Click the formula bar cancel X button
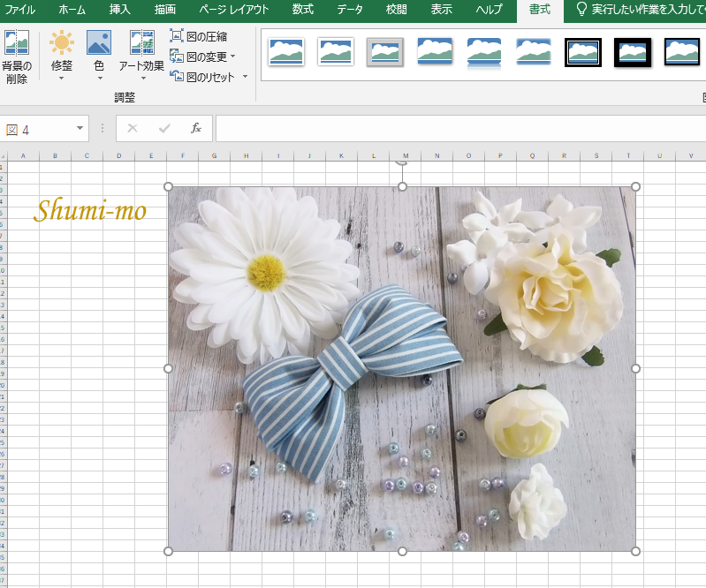Image resolution: width=706 pixels, height=588 pixels. click(133, 129)
